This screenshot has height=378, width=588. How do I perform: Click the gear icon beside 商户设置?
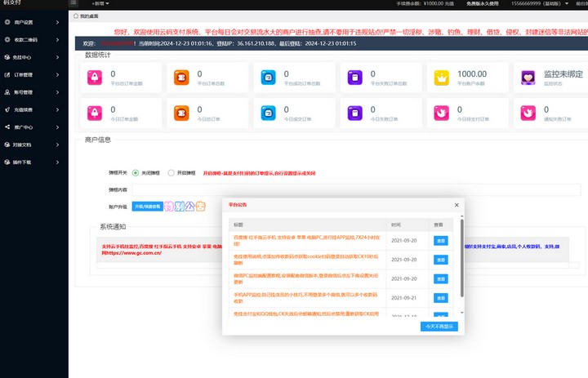(x=7, y=22)
